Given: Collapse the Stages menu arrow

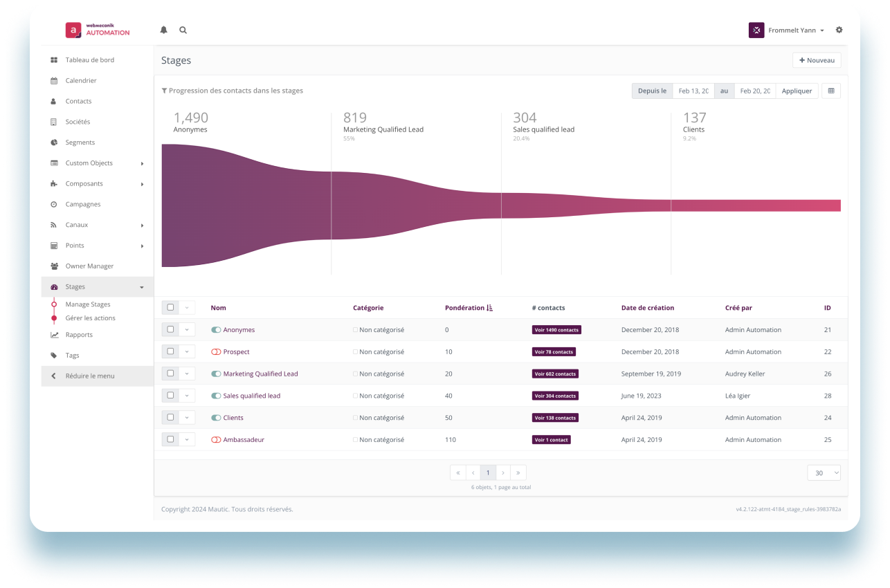Looking at the screenshot, I should point(142,287).
